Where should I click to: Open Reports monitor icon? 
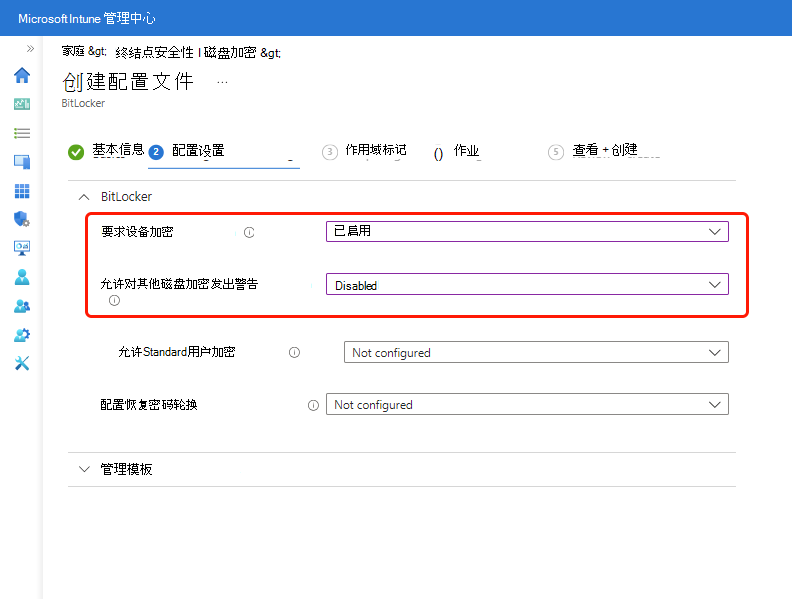22,248
